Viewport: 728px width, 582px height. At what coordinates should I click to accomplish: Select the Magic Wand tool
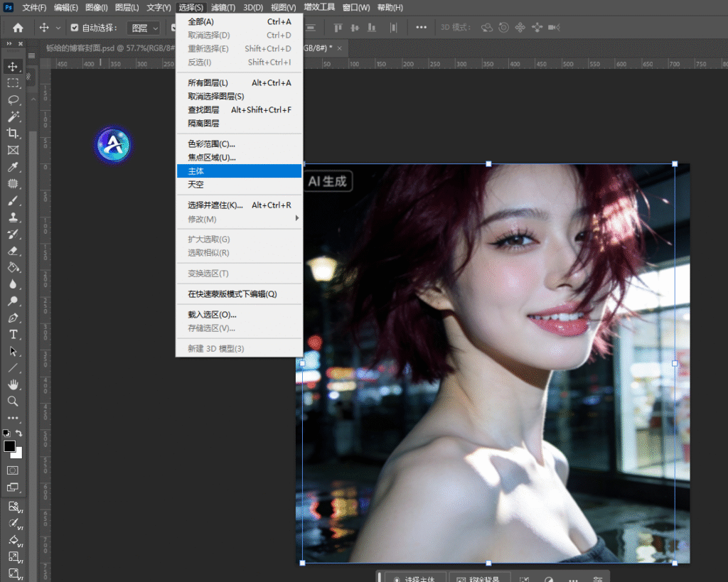(x=13, y=117)
